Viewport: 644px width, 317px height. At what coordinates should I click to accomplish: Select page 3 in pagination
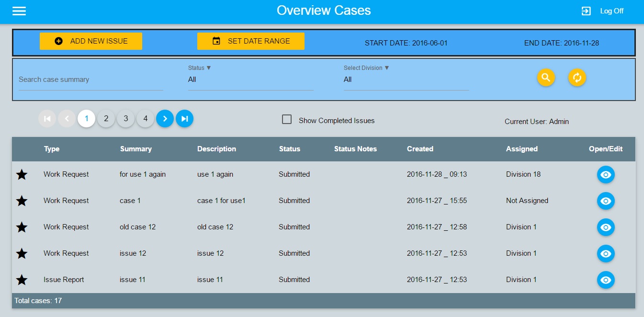click(125, 118)
